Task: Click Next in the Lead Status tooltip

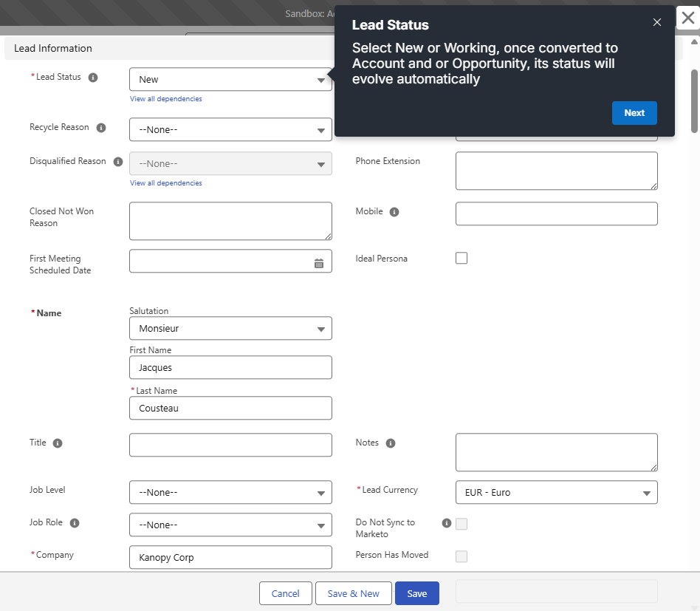Action: 634,113
